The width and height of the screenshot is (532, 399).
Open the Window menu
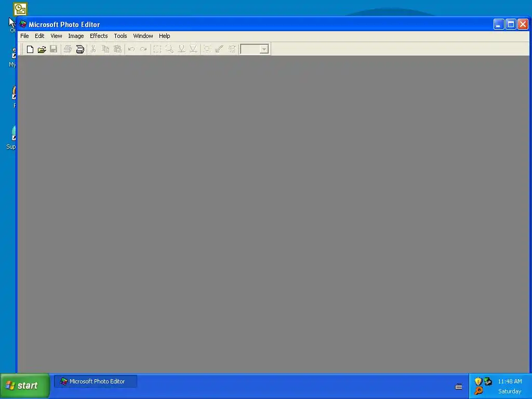(x=143, y=36)
